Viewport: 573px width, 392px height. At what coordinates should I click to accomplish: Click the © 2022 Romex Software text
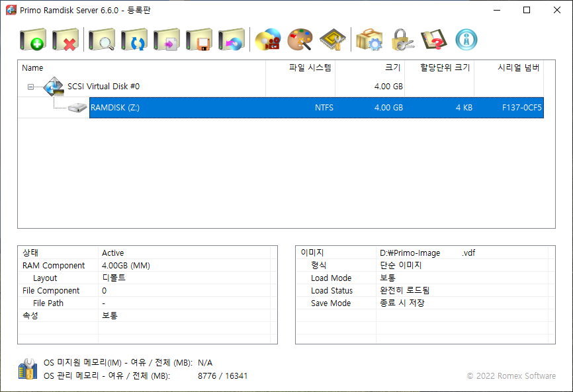(x=511, y=375)
